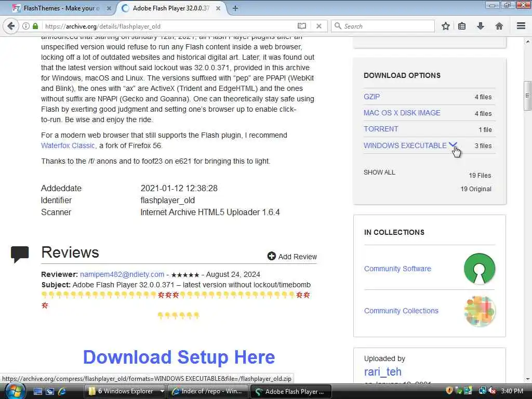Click SHOW ALL download files
The image size is (532, 399).
tap(379, 172)
